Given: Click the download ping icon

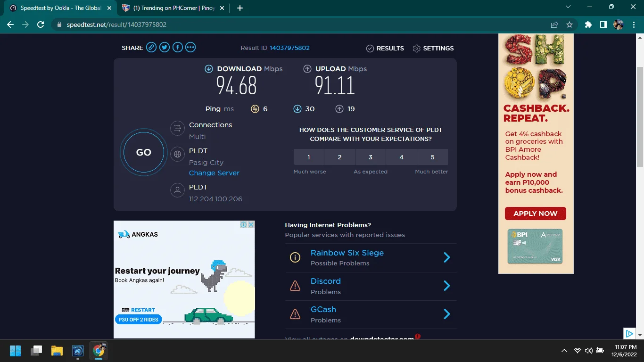Looking at the screenshot, I should click(x=297, y=109).
